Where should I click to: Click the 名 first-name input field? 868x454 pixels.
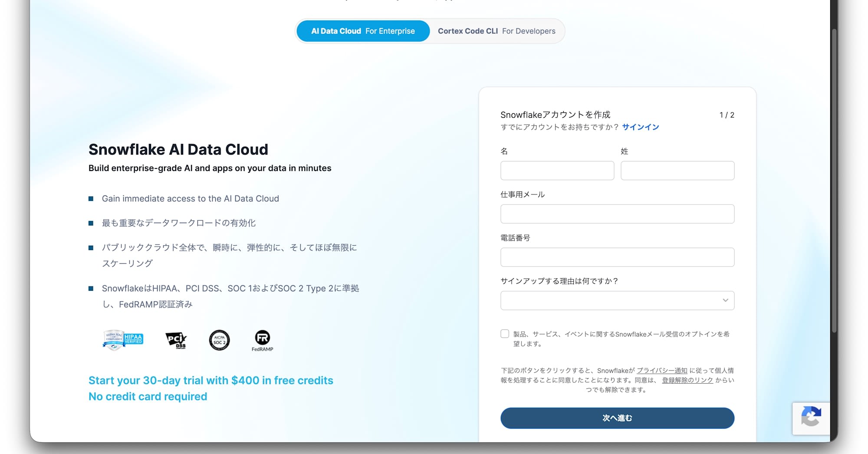[557, 171]
